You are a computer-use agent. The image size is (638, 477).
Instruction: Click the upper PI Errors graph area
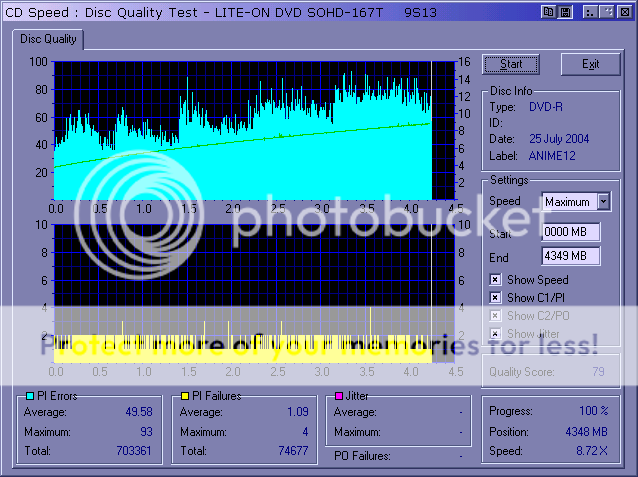click(254, 130)
